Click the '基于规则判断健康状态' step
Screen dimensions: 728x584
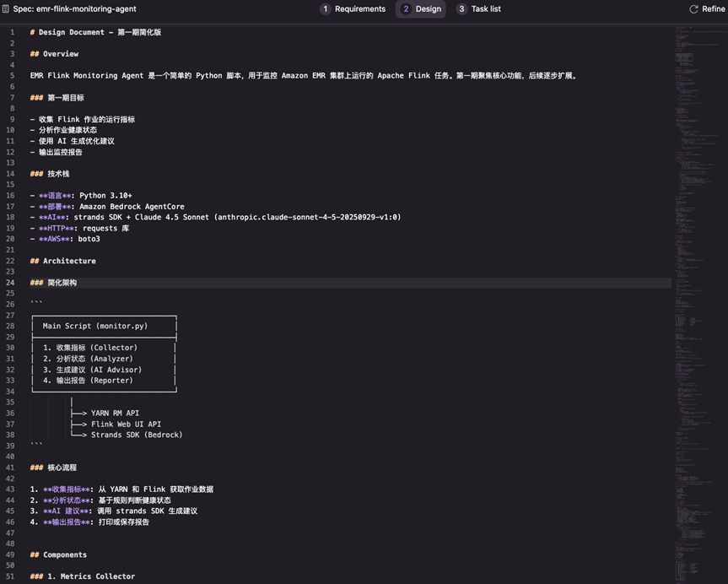click(135, 500)
